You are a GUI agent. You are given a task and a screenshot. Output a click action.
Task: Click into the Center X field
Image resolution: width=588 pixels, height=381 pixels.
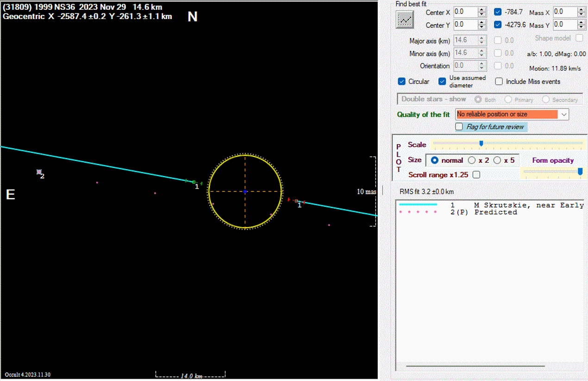tap(466, 12)
